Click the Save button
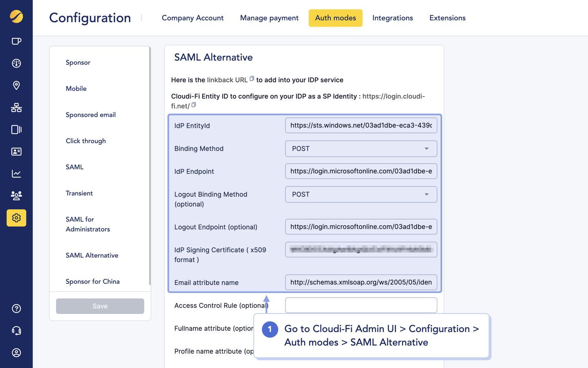588x368 pixels. [x=100, y=306]
